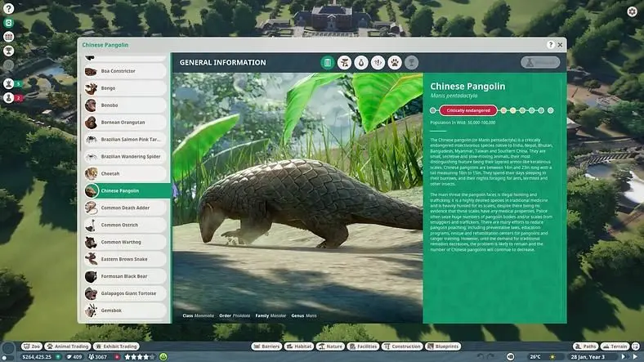Click the zoo logo circle at bottom left
The width and height of the screenshot is (644, 362).
coord(8,349)
